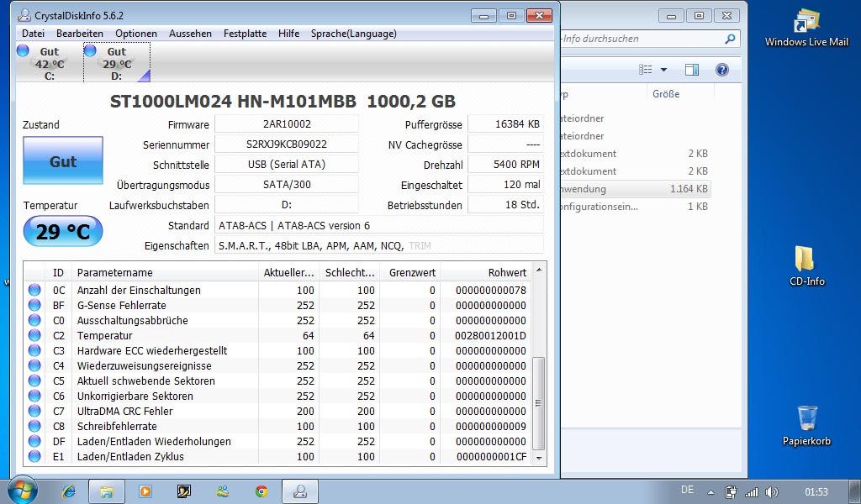Open the Datei menu
861x504 pixels.
point(33,34)
